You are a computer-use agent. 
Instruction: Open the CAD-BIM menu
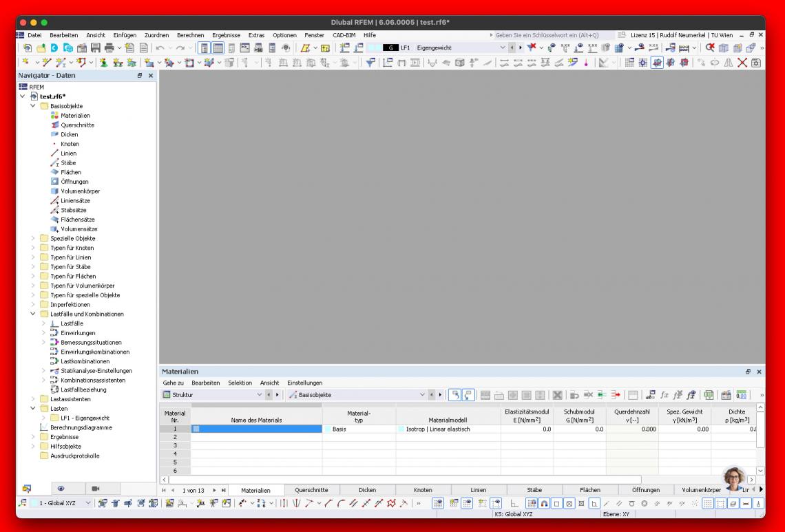tap(344, 35)
